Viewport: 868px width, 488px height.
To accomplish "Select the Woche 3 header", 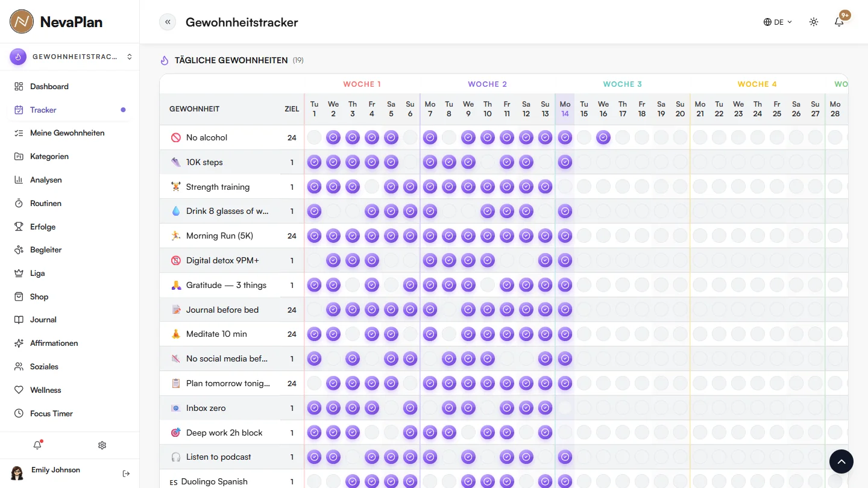I will point(623,84).
